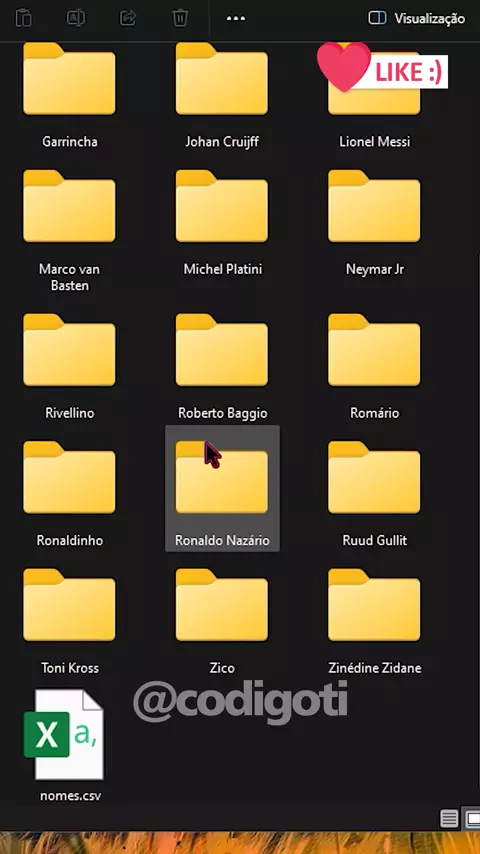The width and height of the screenshot is (480, 854).
Task: Select the Marco van Basten folder
Action: click(69, 231)
